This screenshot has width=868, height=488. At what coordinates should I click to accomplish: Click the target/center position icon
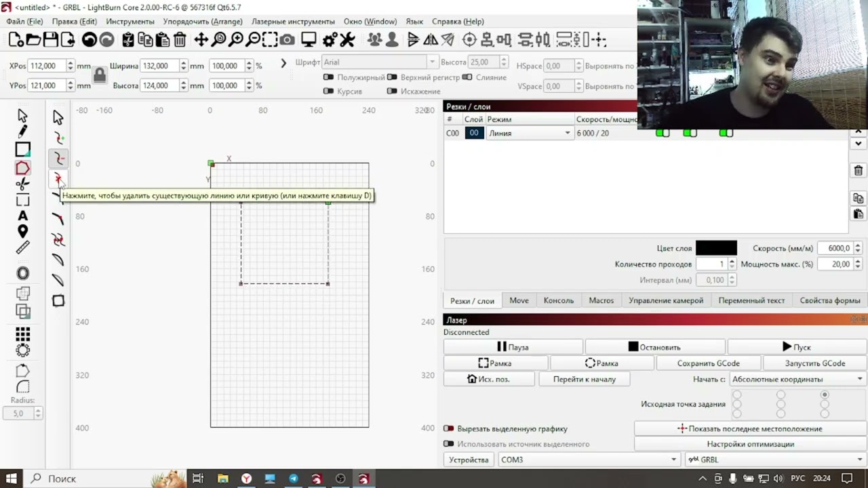point(469,40)
